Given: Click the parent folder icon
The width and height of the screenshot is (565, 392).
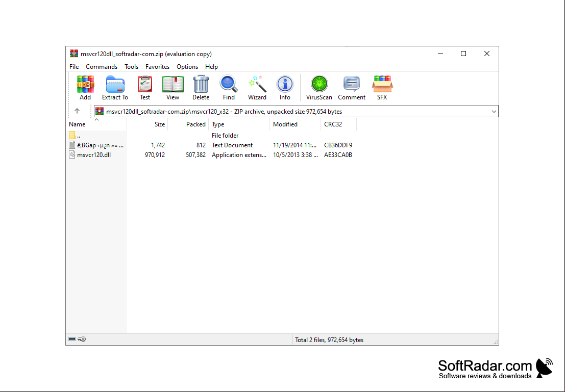Looking at the screenshot, I should coord(72,136).
